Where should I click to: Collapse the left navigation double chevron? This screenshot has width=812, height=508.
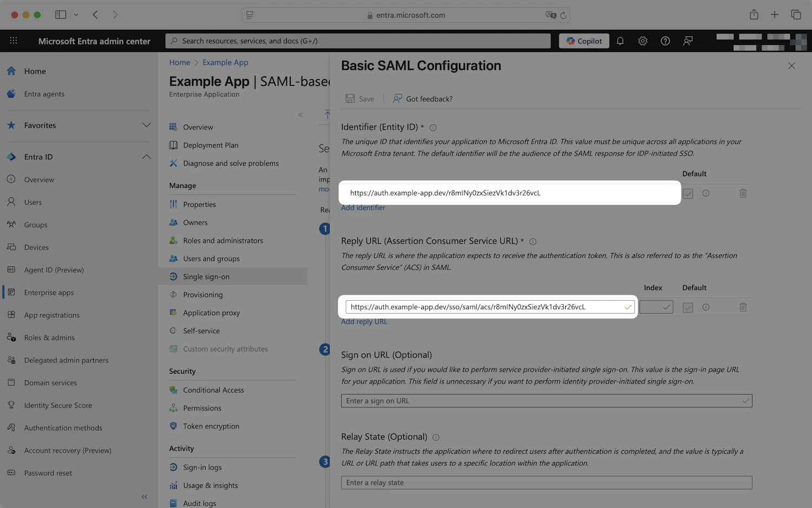145,497
